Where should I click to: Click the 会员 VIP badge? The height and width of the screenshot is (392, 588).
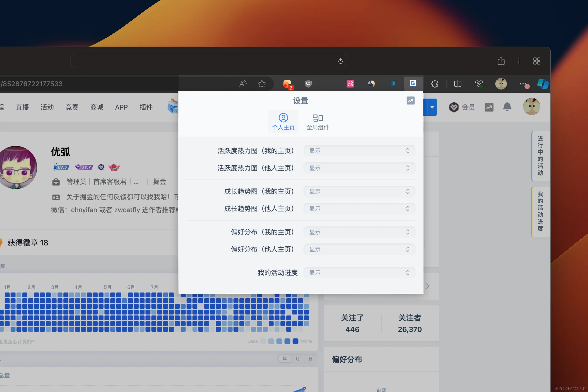[462, 107]
